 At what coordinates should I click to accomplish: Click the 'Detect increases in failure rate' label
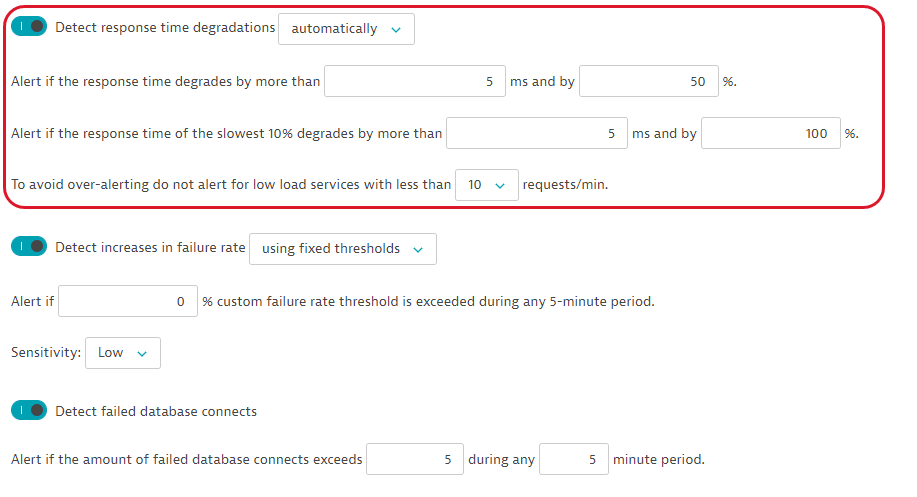[x=150, y=247]
